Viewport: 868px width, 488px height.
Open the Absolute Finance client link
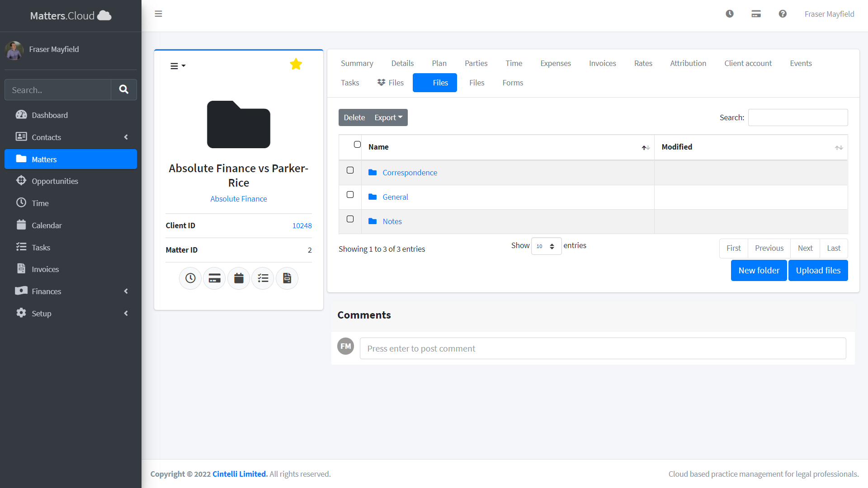[x=238, y=199]
